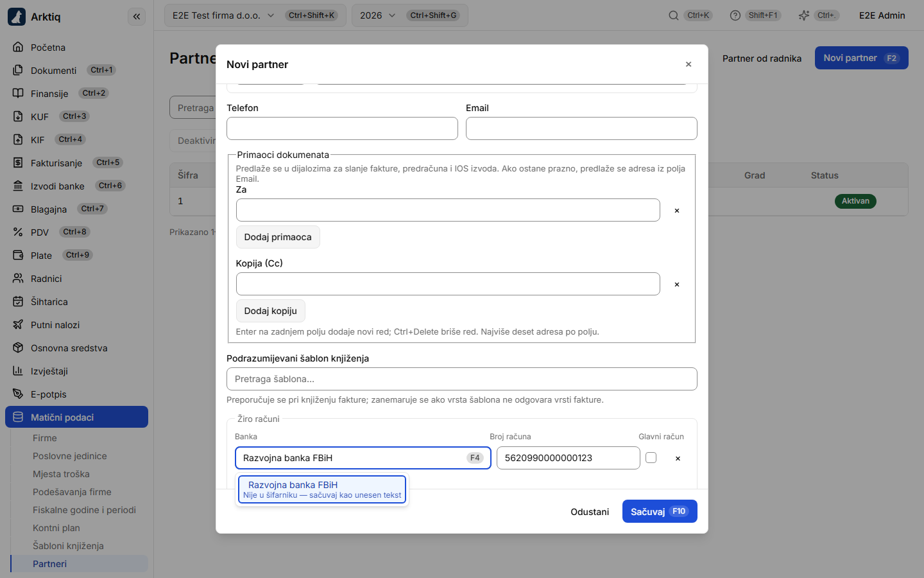Click the Kopija (Cc) address field

tap(448, 284)
